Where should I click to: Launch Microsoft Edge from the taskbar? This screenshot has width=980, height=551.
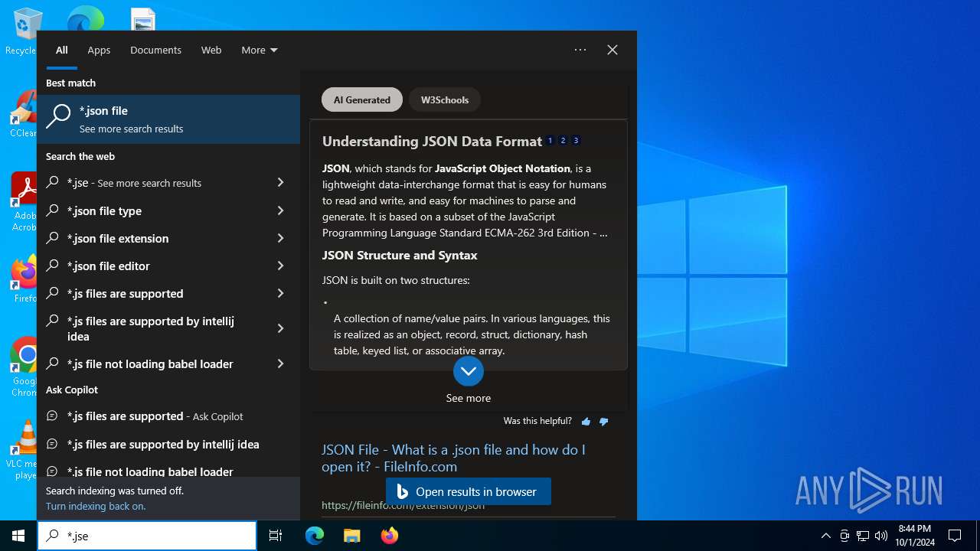315,536
